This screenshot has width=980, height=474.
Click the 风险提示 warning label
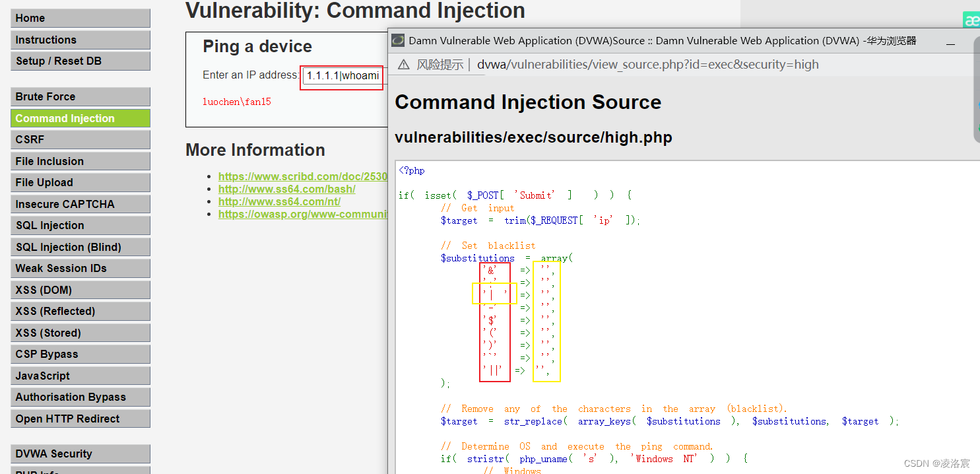[x=440, y=65]
